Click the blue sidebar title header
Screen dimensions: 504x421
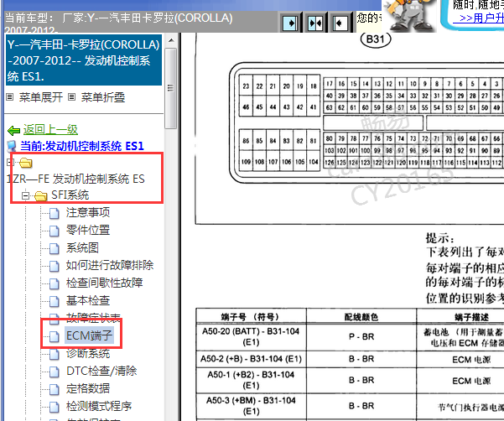coord(84,60)
